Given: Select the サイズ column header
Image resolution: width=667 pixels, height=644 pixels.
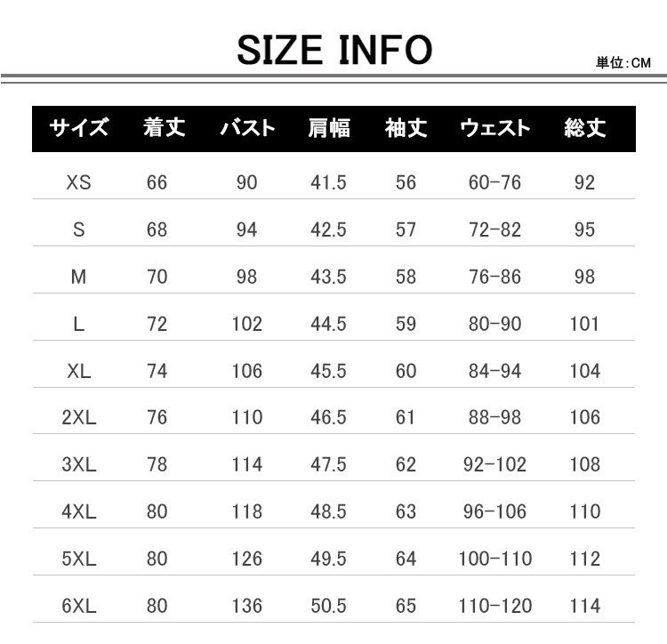Looking at the screenshot, I should click(x=79, y=128).
